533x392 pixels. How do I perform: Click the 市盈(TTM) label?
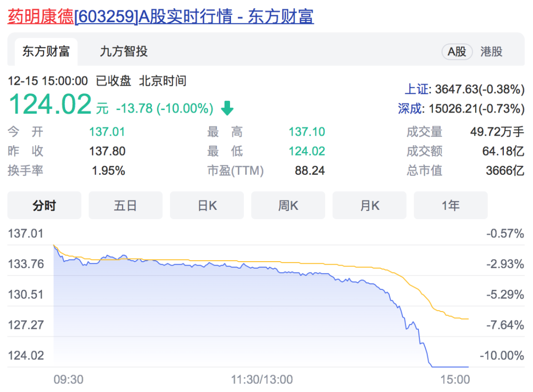point(235,170)
